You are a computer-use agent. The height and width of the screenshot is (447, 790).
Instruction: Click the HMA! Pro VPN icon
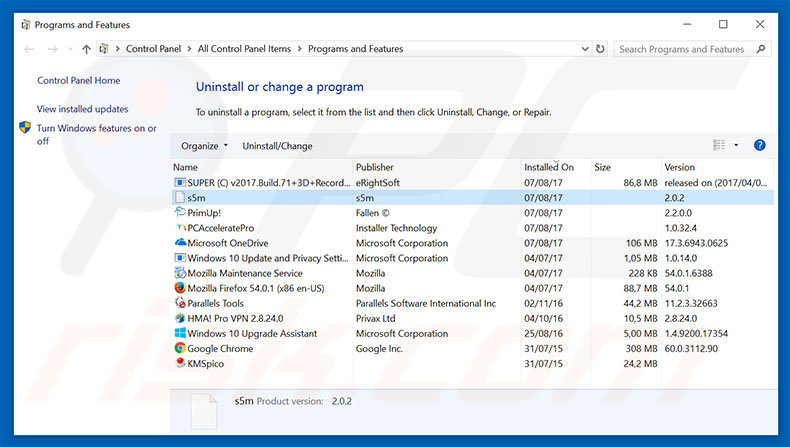(180, 318)
